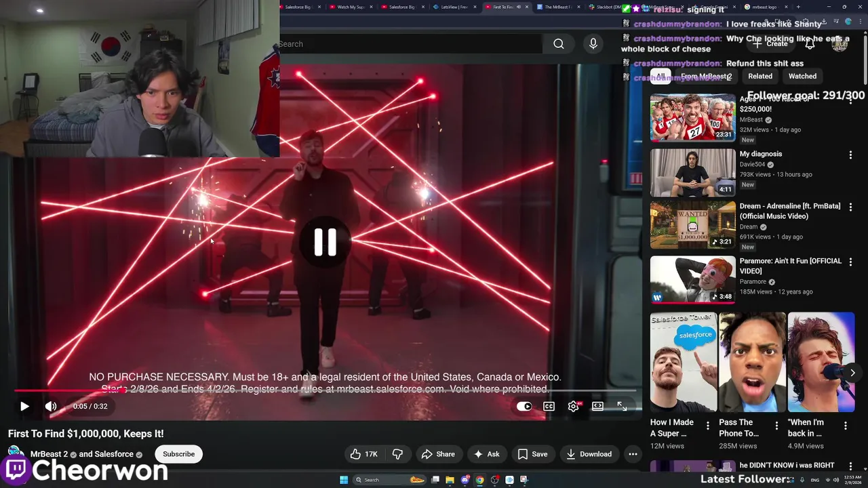
Task: Open Task View from the taskbar
Action: pos(435,480)
